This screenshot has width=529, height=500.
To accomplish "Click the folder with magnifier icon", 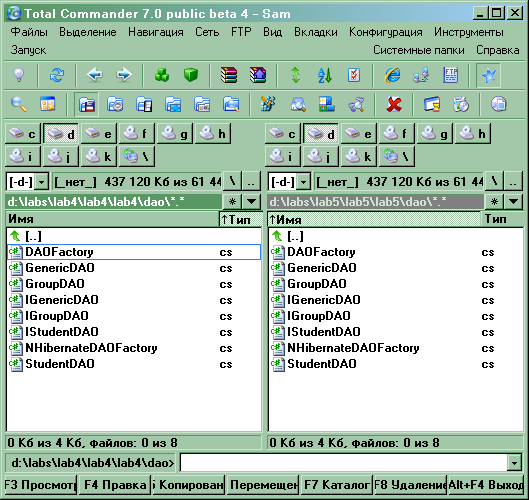I will point(231,104).
